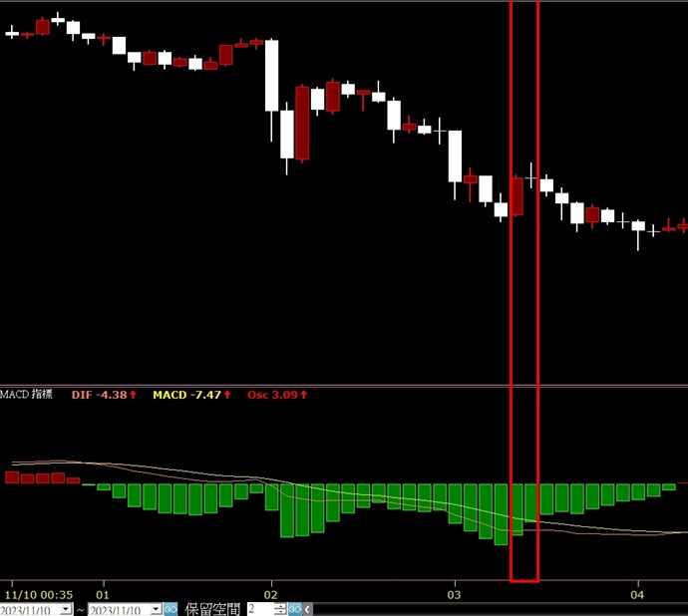Click the red Osc 3.09 value label
The height and width of the screenshot is (616, 688).
tap(271, 395)
